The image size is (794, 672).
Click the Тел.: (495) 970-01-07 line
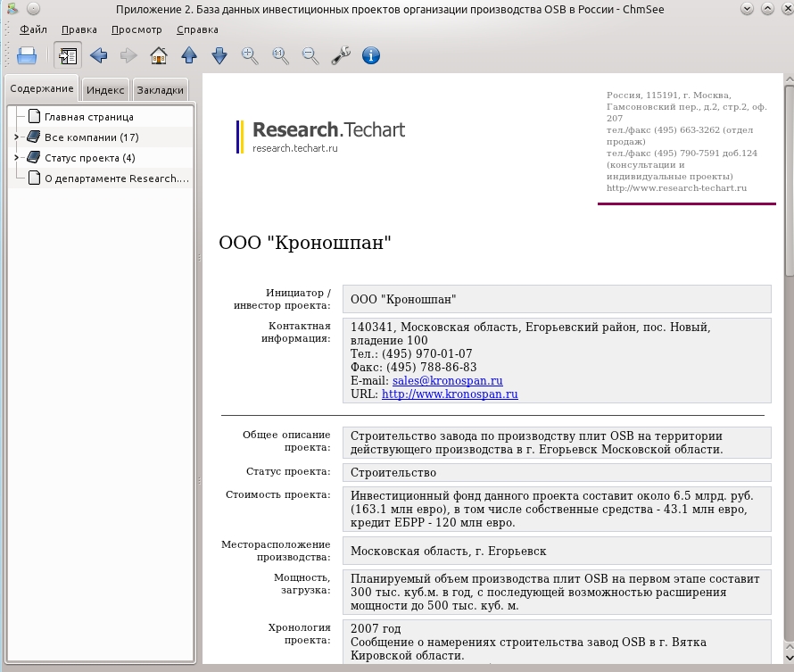pos(411,353)
